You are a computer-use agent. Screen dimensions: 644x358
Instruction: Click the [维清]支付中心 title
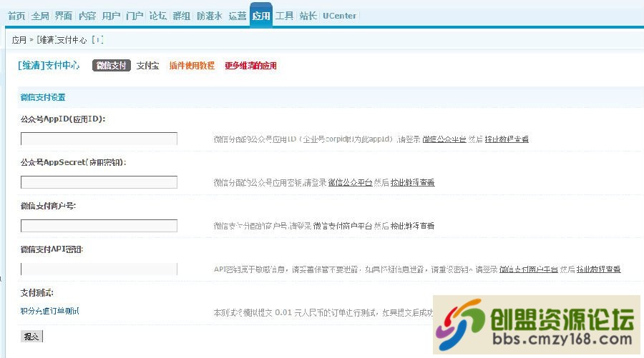[49, 65]
